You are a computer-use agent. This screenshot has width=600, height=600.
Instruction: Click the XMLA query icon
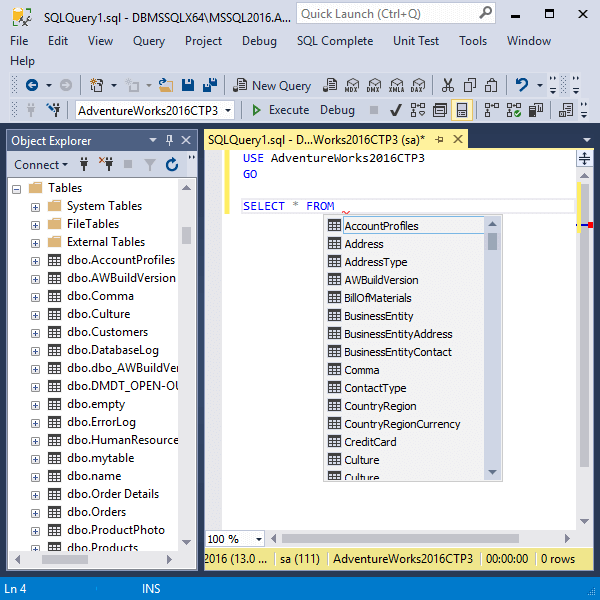(x=396, y=85)
